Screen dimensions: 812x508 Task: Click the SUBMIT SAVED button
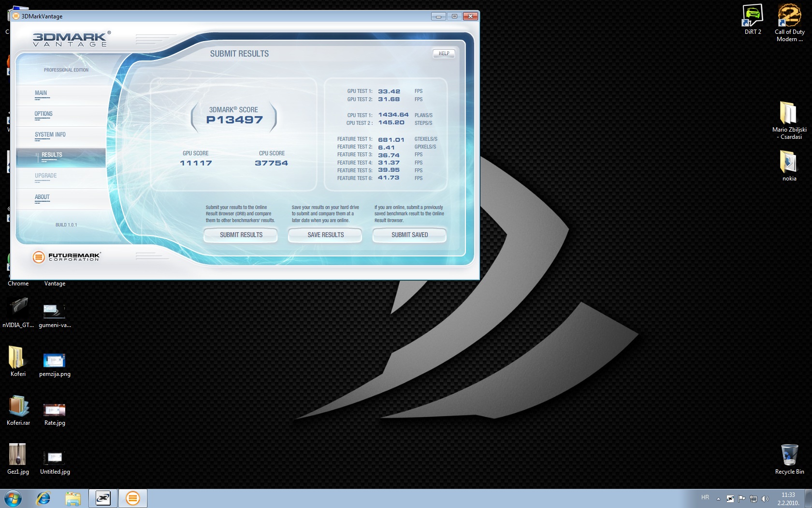pos(409,235)
